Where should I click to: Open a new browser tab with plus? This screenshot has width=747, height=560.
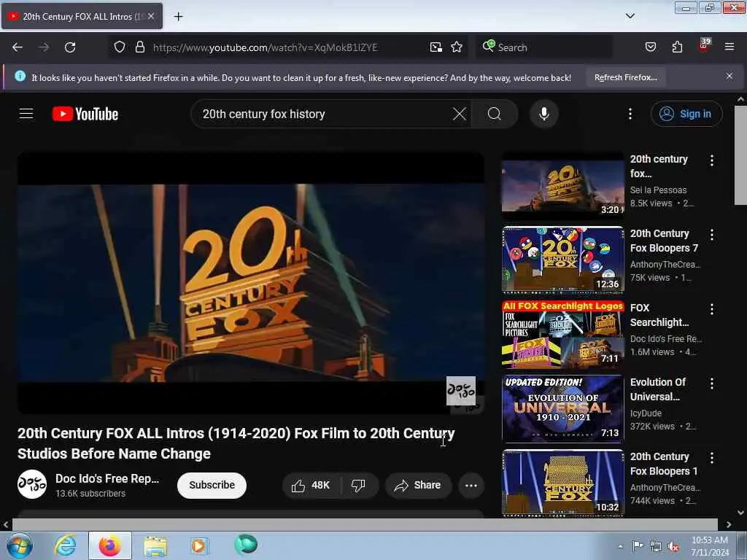click(x=178, y=17)
